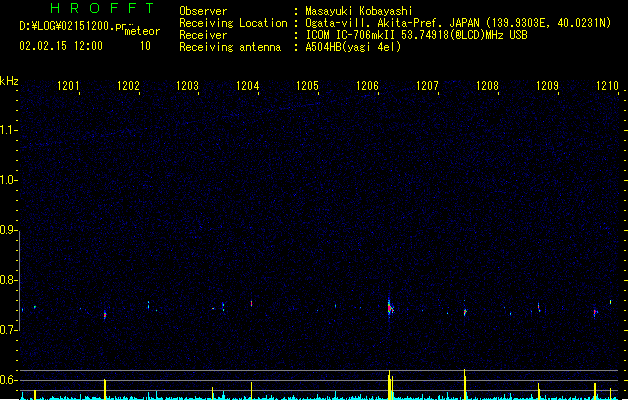This screenshot has height=400, width=629.
Task: Click the 0.6 frequency axis label
Action: coord(8,380)
